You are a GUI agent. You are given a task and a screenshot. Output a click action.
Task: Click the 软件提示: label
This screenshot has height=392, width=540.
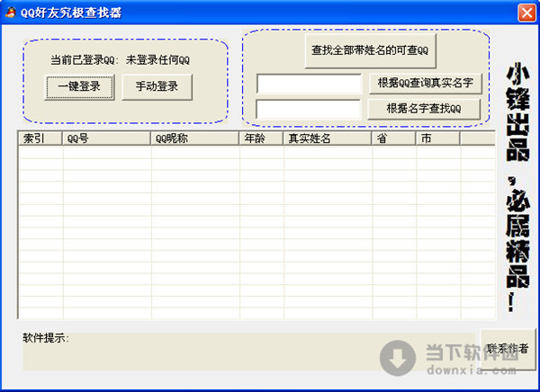pos(46,338)
